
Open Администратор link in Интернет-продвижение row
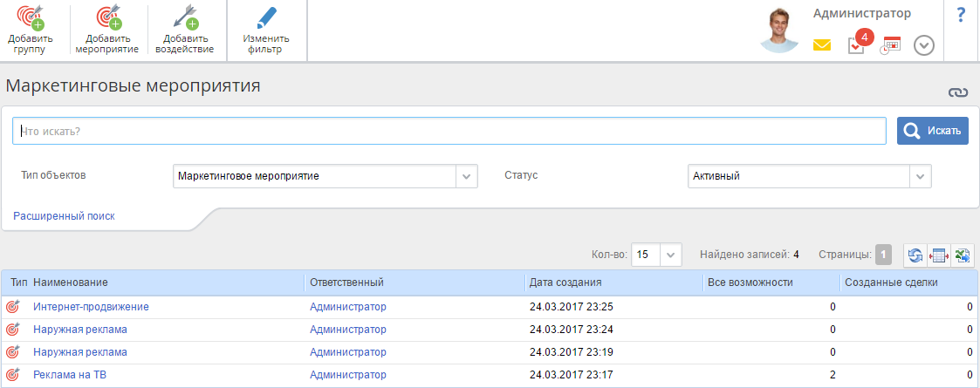348,307
